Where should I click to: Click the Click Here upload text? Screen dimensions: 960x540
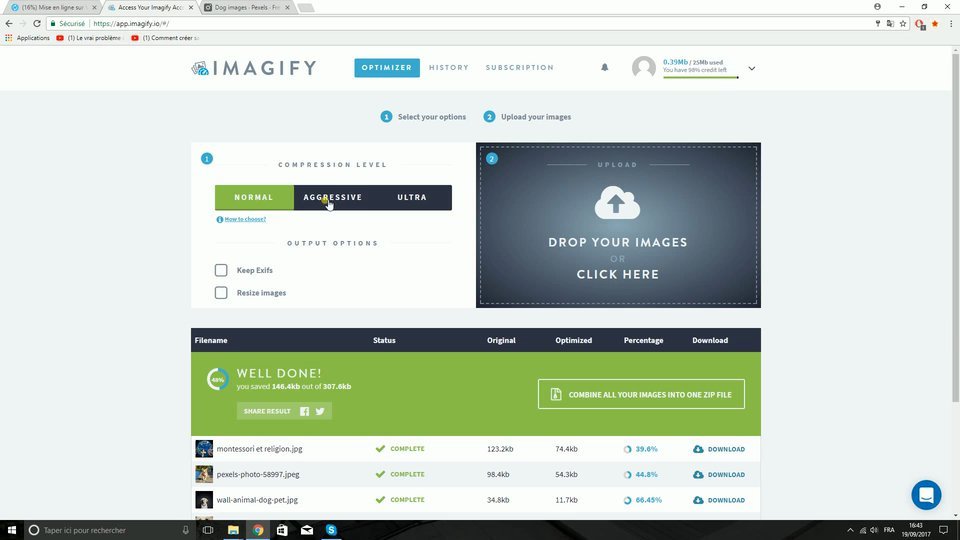coord(618,274)
